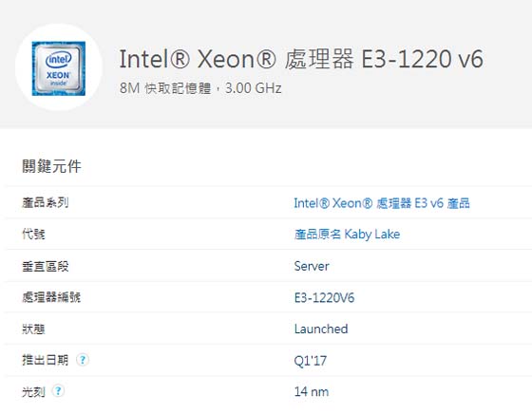The width and height of the screenshot is (532, 414).
Task: Click the 狀態 row label
Action: (33, 329)
